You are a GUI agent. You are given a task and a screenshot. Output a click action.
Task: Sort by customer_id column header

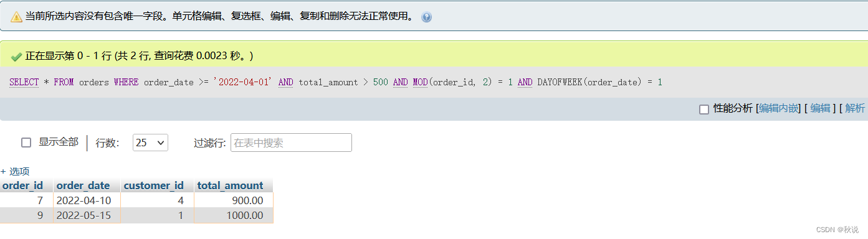154,185
